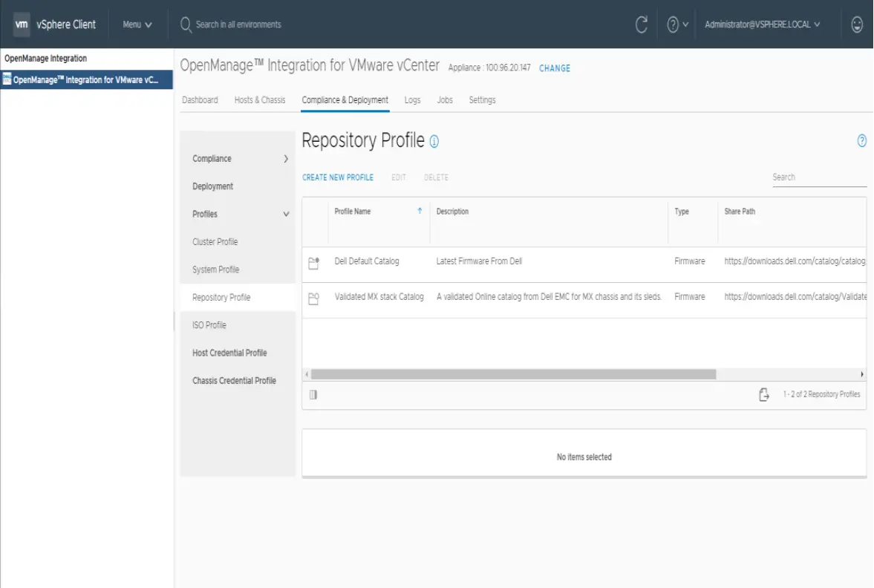Select Deployment in side menu

coord(213,186)
